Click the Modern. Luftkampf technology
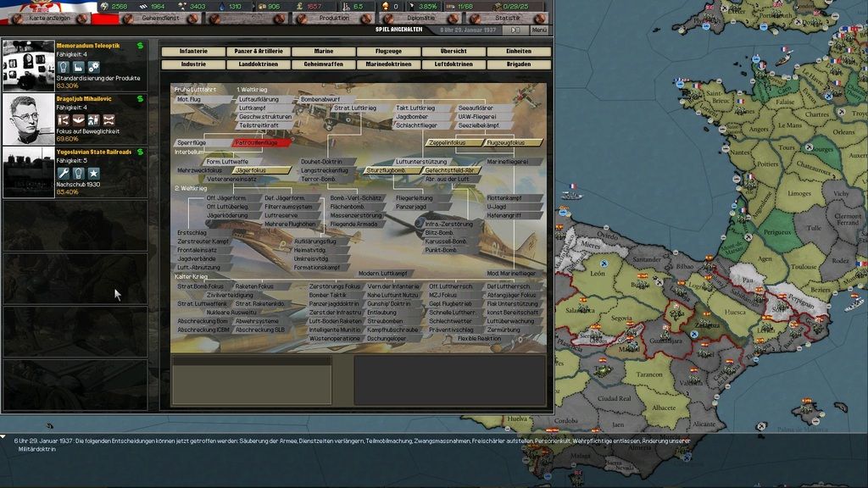 [387, 274]
